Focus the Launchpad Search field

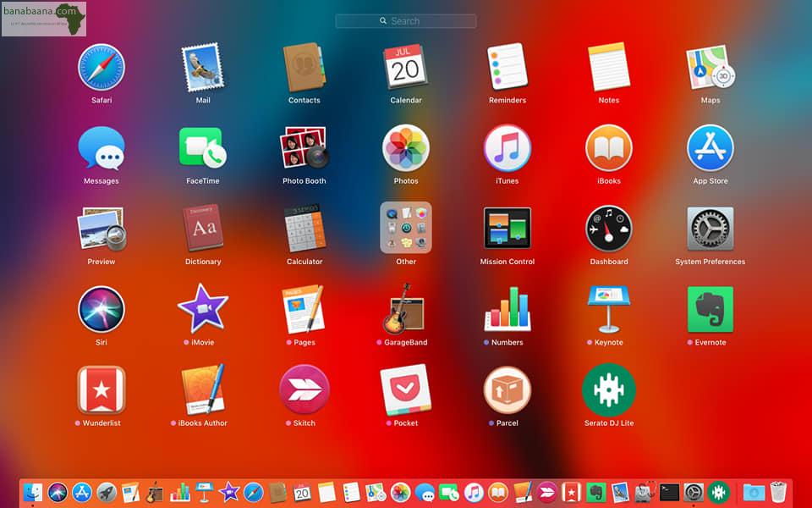tap(405, 20)
